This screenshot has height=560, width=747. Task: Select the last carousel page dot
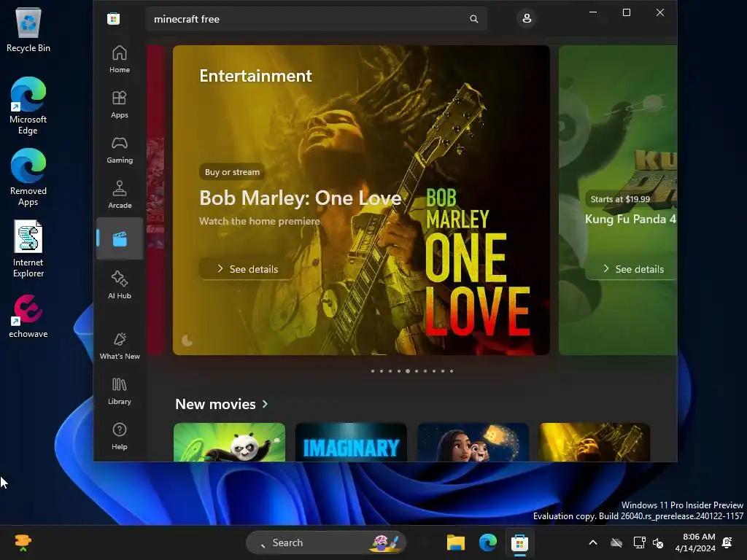click(452, 371)
